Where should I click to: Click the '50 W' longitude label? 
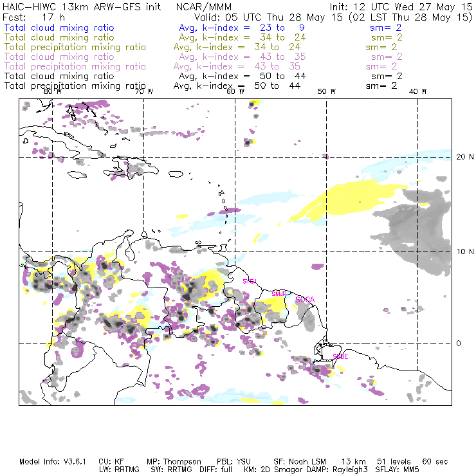(x=327, y=91)
